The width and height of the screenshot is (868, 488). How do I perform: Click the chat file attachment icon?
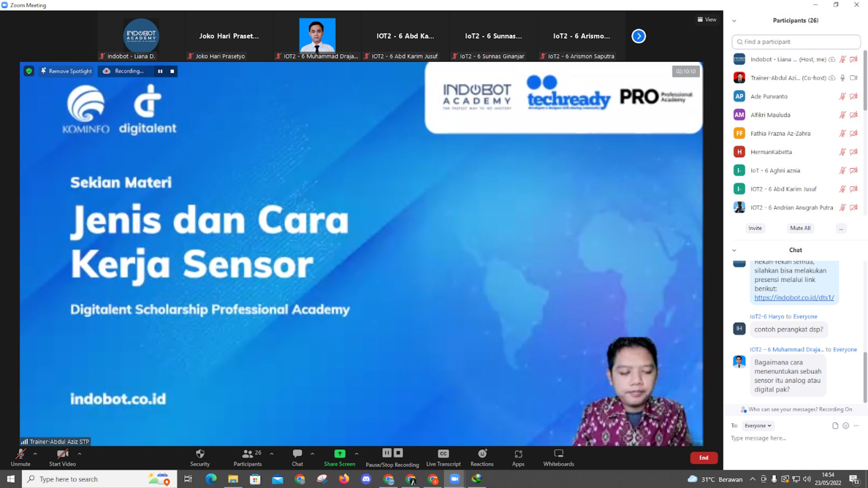pyautogui.click(x=835, y=426)
